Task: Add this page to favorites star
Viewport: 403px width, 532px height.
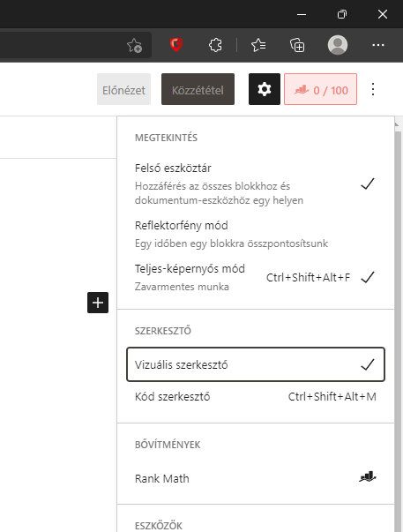Action: (134, 45)
